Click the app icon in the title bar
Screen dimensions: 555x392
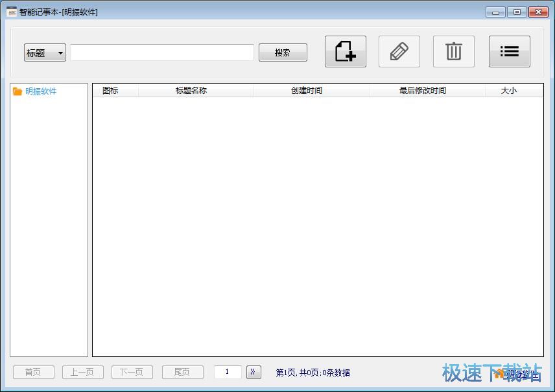11,12
